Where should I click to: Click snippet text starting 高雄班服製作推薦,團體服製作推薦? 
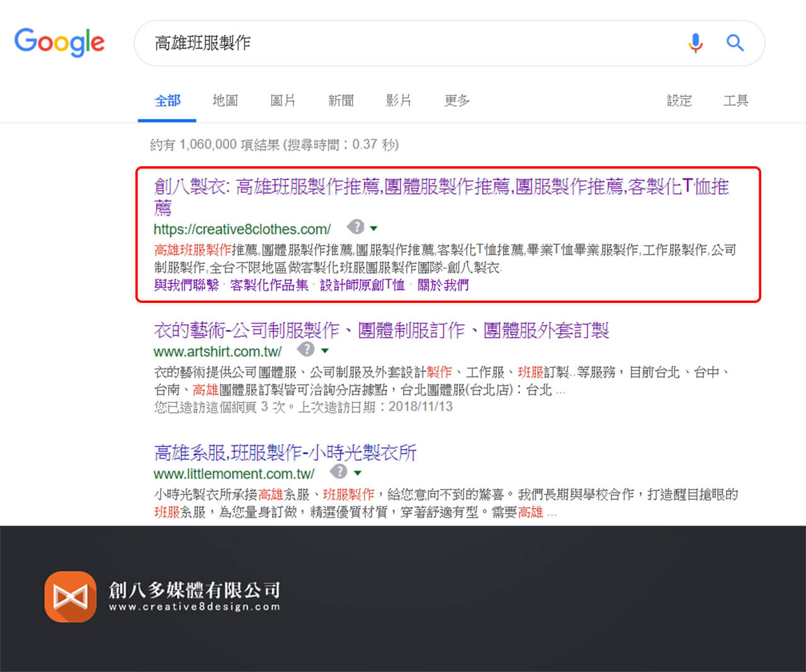pos(445,259)
